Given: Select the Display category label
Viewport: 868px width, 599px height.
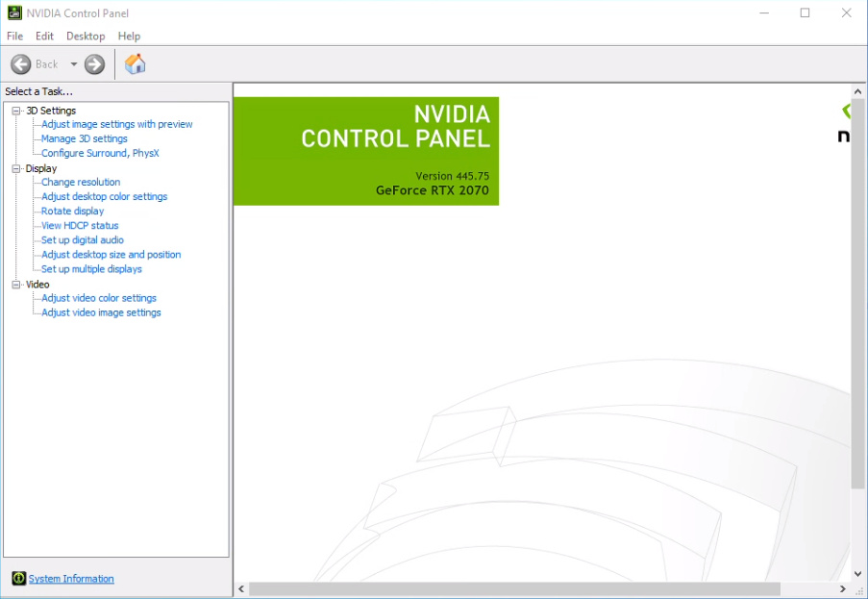Looking at the screenshot, I should pos(41,168).
